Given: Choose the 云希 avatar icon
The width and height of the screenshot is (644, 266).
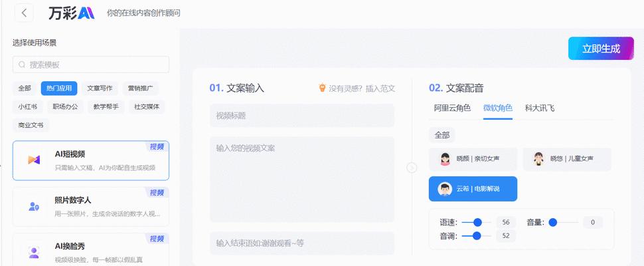Looking at the screenshot, I should 445,189.
